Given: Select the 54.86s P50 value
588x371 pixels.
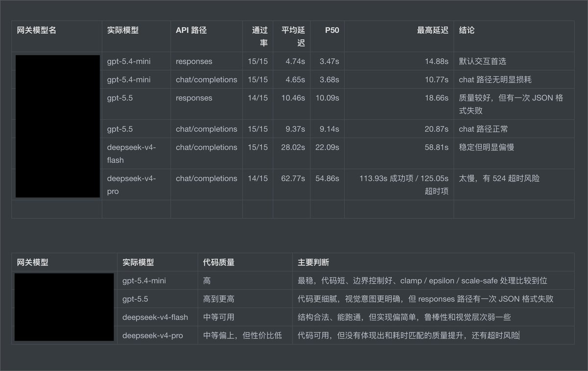Looking at the screenshot, I should tap(327, 178).
